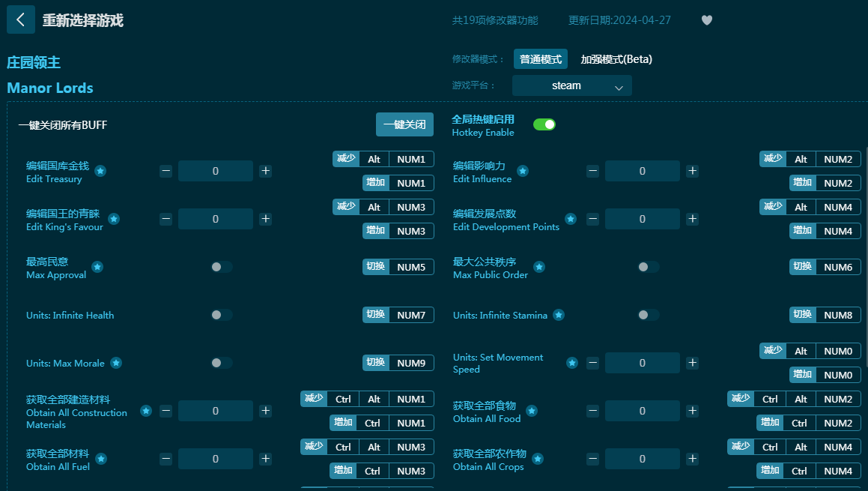868x491 pixels.
Task: Click star next to Edit Development Points
Action: (571, 219)
